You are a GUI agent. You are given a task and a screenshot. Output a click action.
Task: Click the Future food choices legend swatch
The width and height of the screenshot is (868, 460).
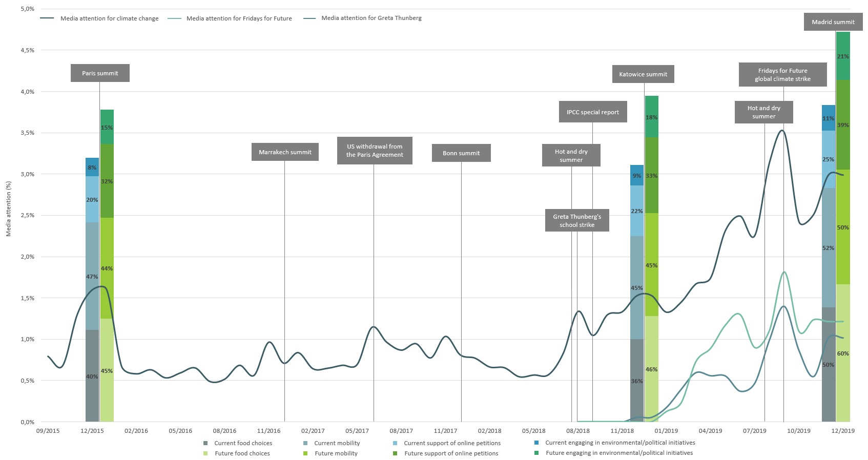tap(205, 453)
